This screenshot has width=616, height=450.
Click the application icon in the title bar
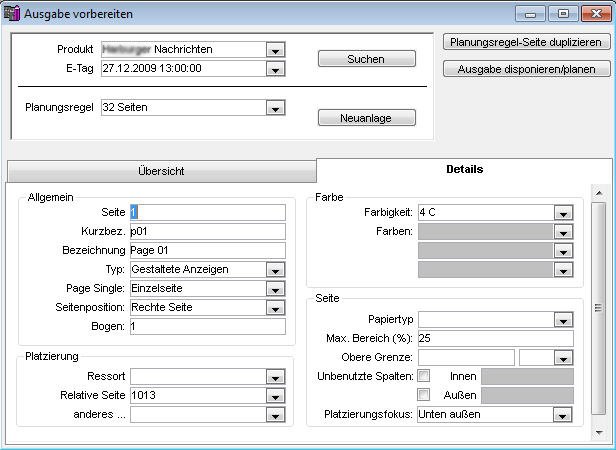tap(12, 14)
